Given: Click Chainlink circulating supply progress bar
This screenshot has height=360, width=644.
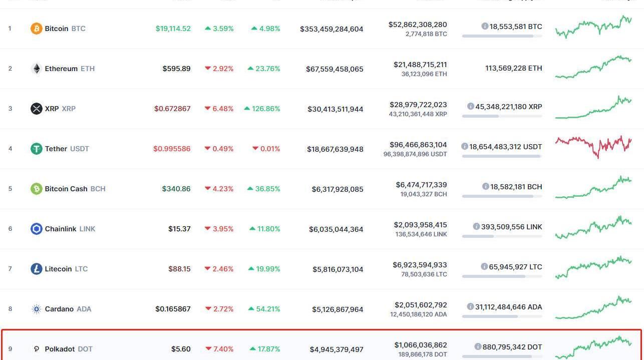Looking at the screenshot, I should [502, 236].
